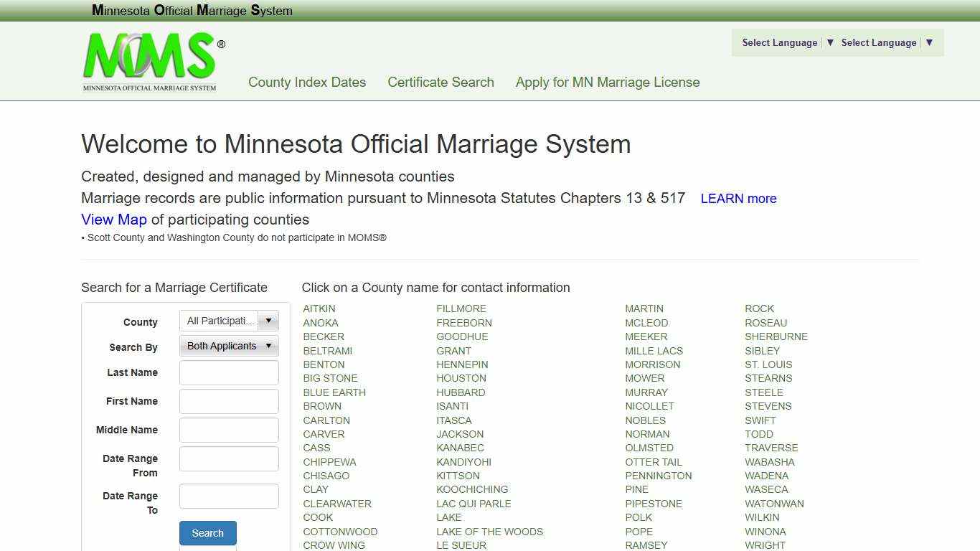The width and height of the screenshot is (980, 551).
Task: Select HENNEPIN county contact information
Action: pyautogui.click(x=462, y=364)
